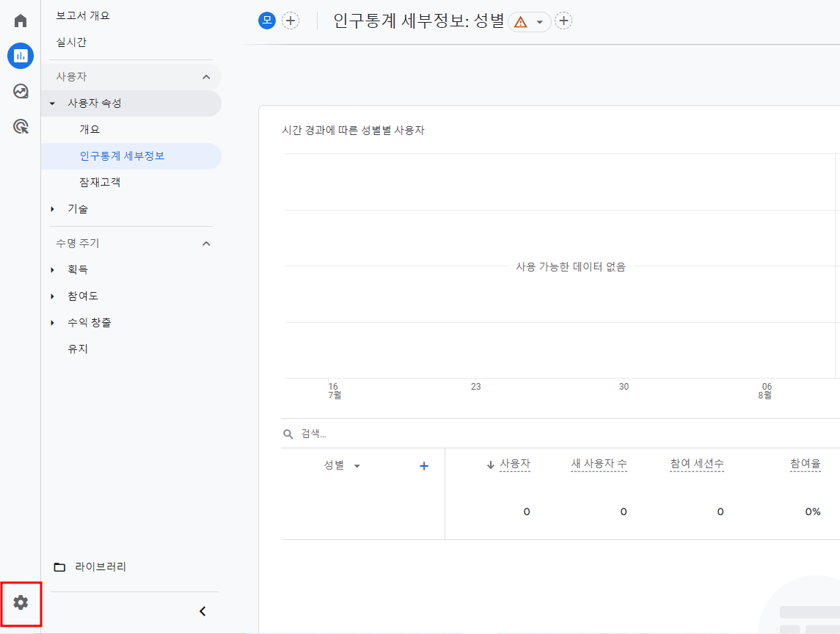Click the 수명 주기 section header text

(78, 244)
